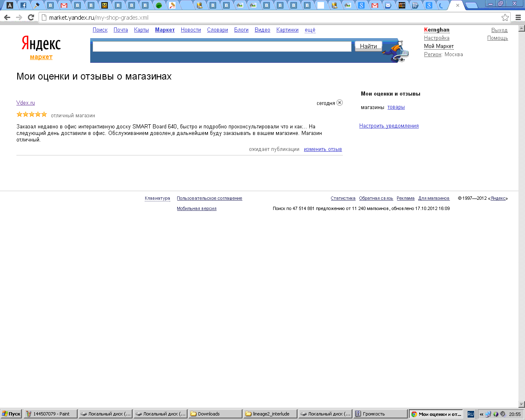Open the Реклама footer link
This screenshot has height=420, width=525.
(x=406, y=199)
